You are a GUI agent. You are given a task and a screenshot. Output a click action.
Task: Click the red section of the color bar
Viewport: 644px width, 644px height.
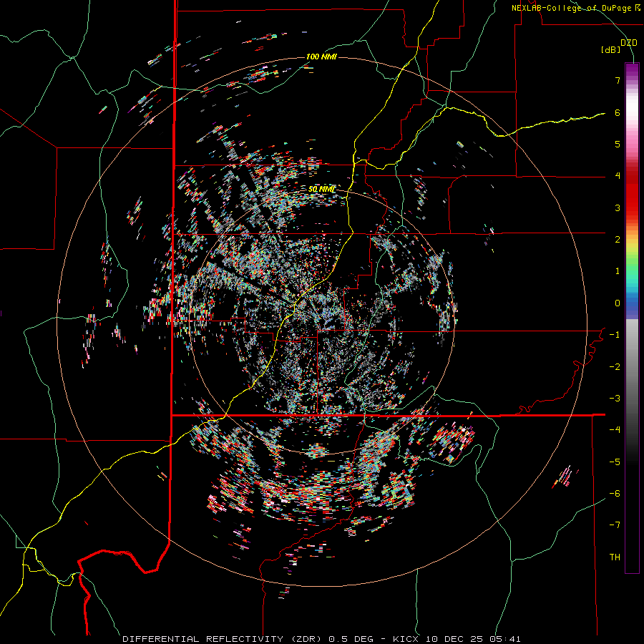[632, 193]
